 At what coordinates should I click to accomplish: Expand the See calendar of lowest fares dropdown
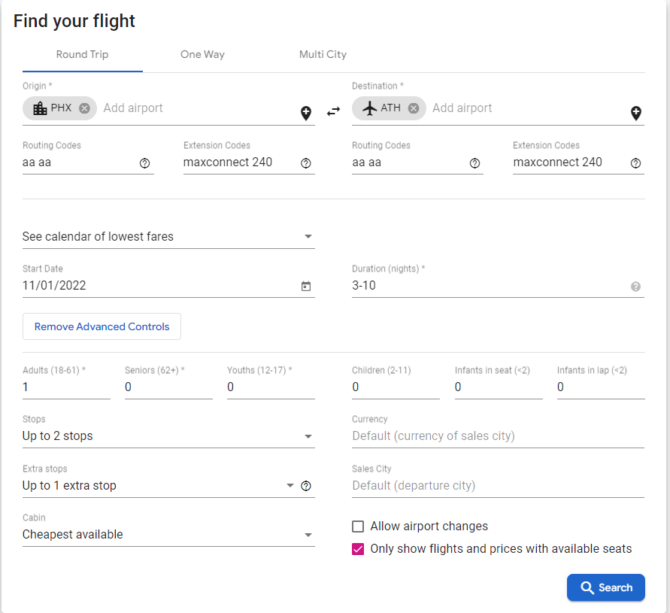(168, 237)
